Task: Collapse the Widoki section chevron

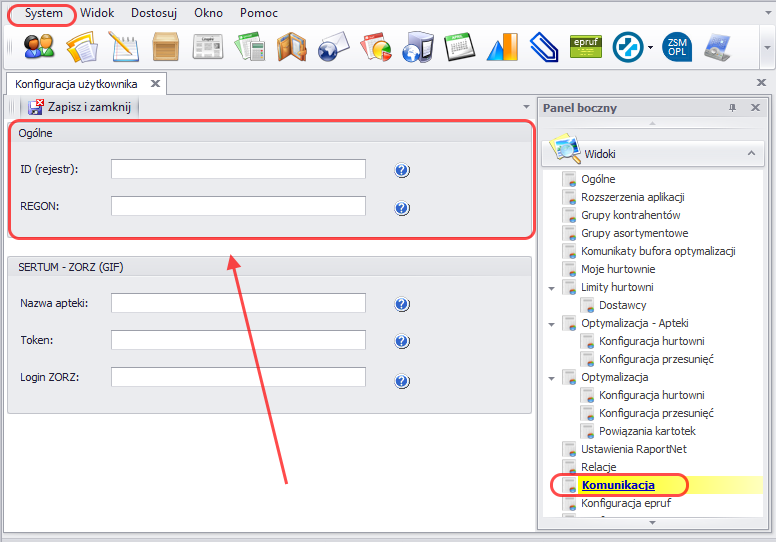Action: pos(751,153)
